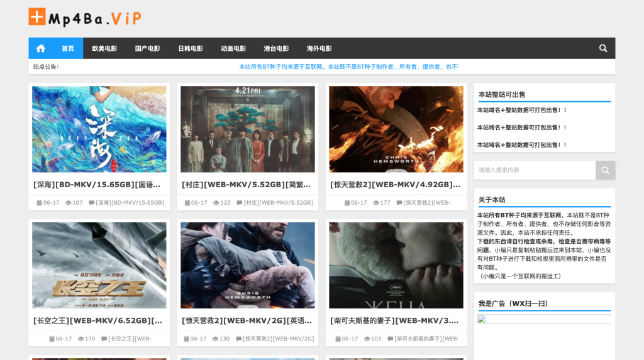Open search via navbar magnifier icon
The width and height of the screenshot is (644, 360).
click(603, 48)
